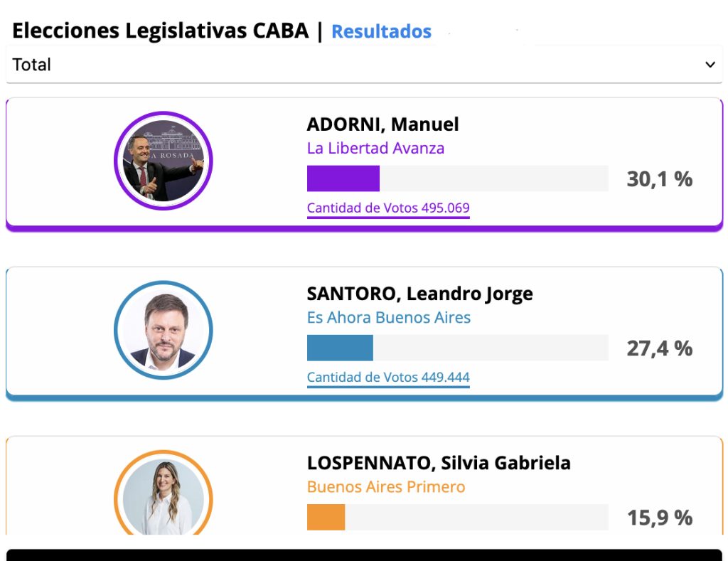The height and width of the screenshot is (561, 728).
Task: Click the SANTORO, Leandro Jorge name
Action: pyautogui.click(x=419, y=294)
